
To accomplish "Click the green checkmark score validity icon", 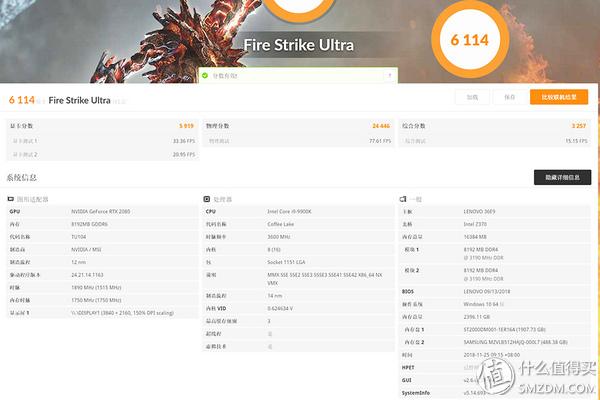I will point(205,76).
